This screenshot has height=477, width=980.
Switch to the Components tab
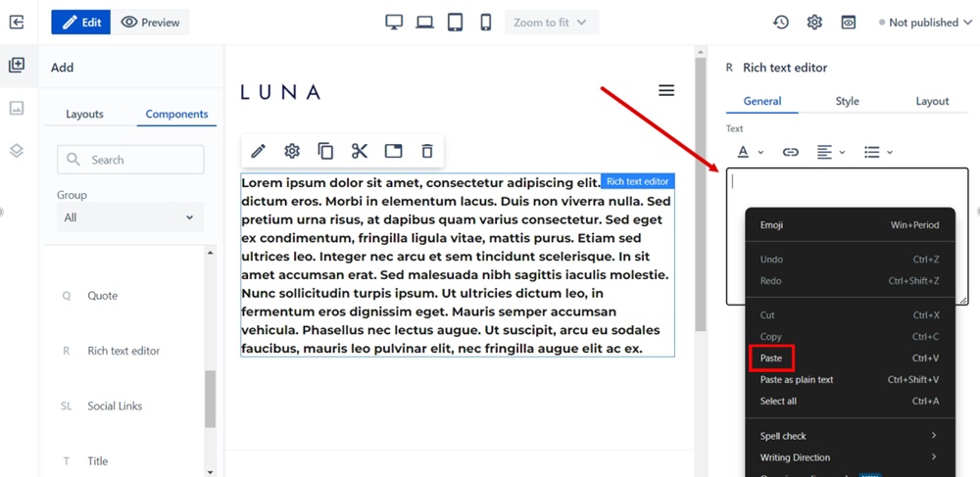pos(176,115)
